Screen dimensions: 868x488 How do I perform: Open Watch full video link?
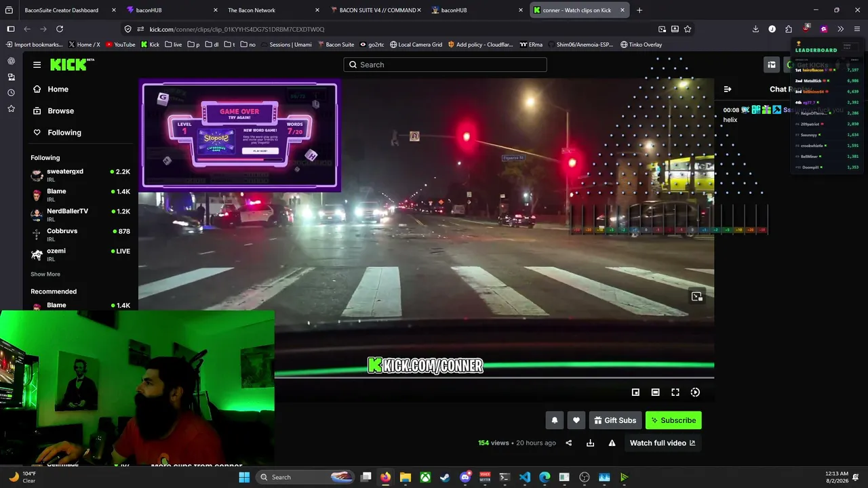[x=663, y=443]
